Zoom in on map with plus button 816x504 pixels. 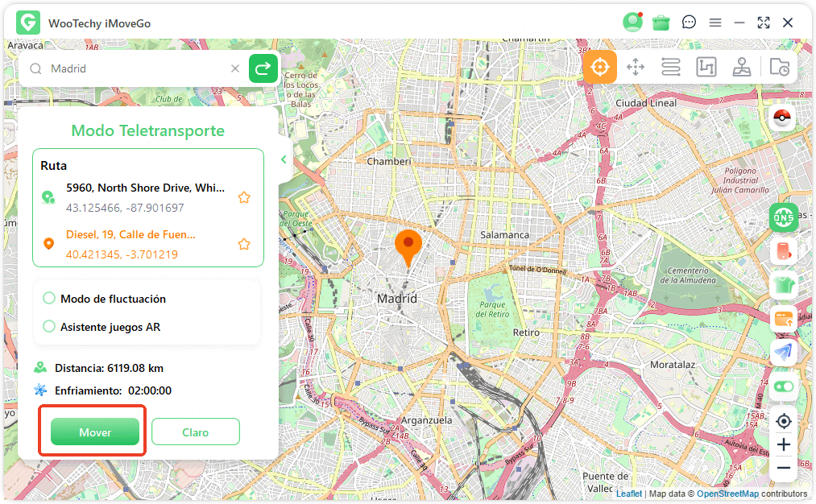(x=783, y=444)
